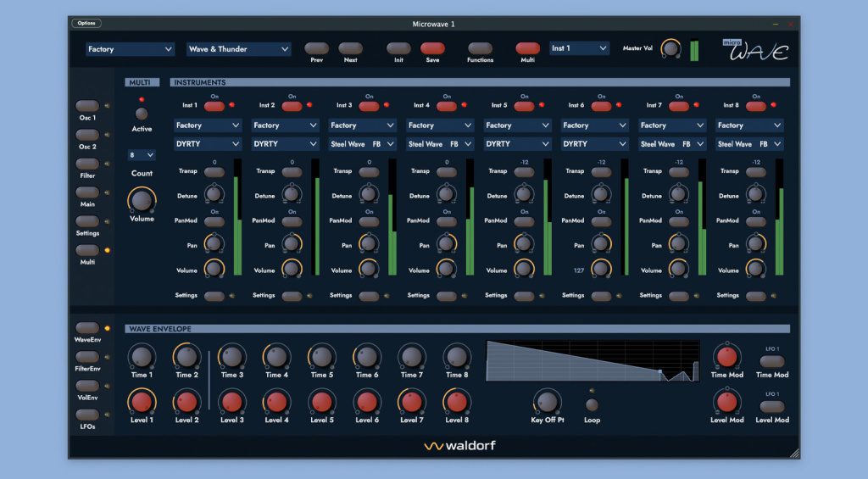This screenshot has height=479, width=868.
Task: Click the Key Off Pt knob
Action: coord(547,402)
